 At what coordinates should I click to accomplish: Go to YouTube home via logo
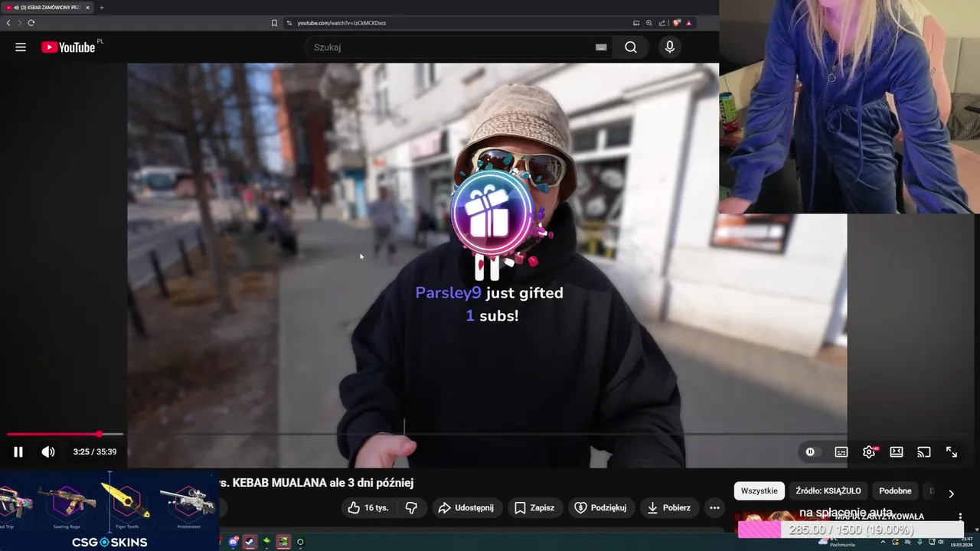(x=68, y=47)
